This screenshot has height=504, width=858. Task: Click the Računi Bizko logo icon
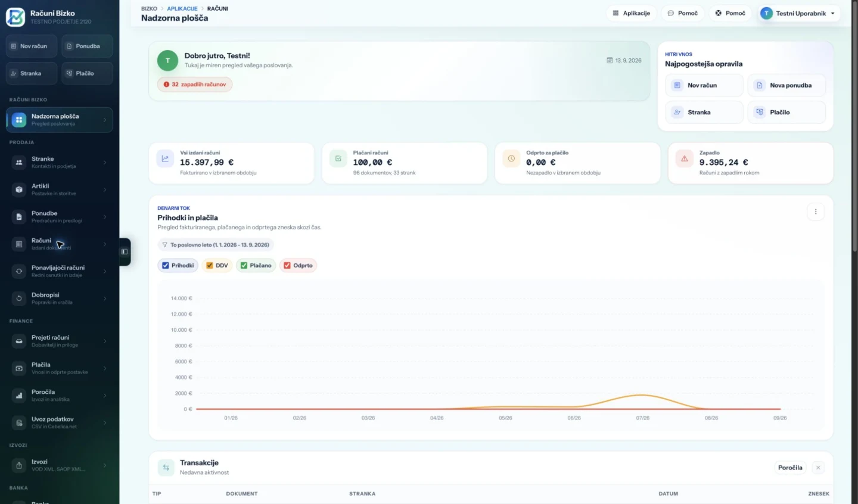[15, 17]
